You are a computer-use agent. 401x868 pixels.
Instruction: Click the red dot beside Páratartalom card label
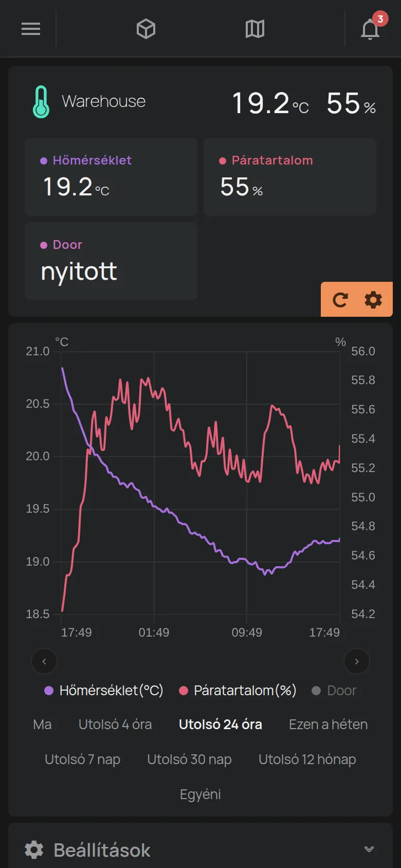[223, 161]
